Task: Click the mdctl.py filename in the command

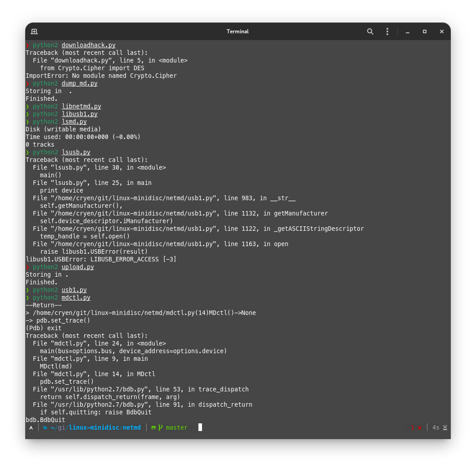Action: [x=76, y=297]
